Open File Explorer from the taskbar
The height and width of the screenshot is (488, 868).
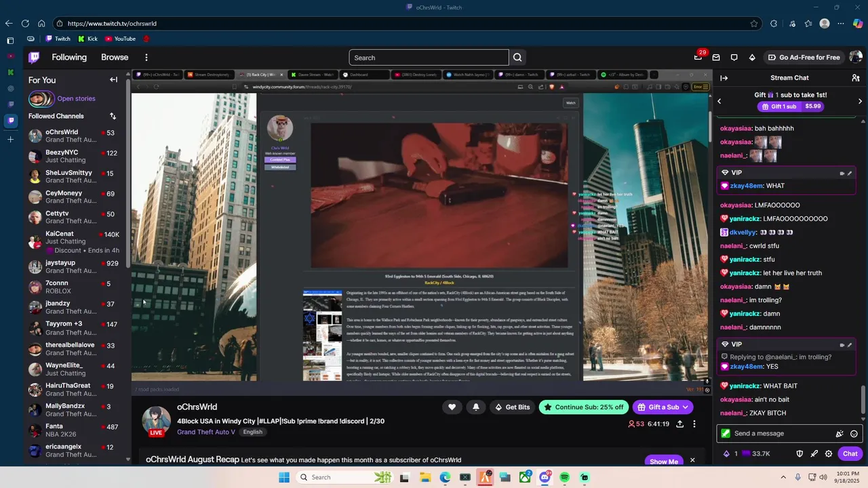coord(425,477)
